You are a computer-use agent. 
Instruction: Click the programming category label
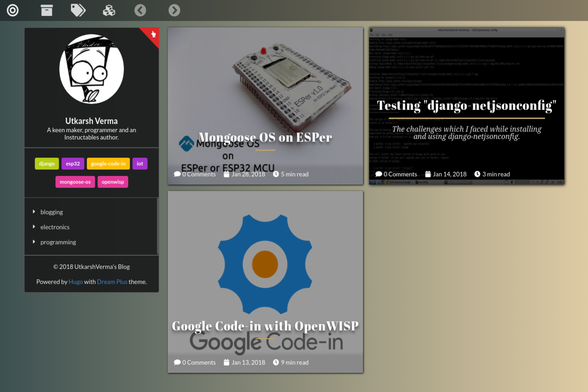[x=58, y=242]
